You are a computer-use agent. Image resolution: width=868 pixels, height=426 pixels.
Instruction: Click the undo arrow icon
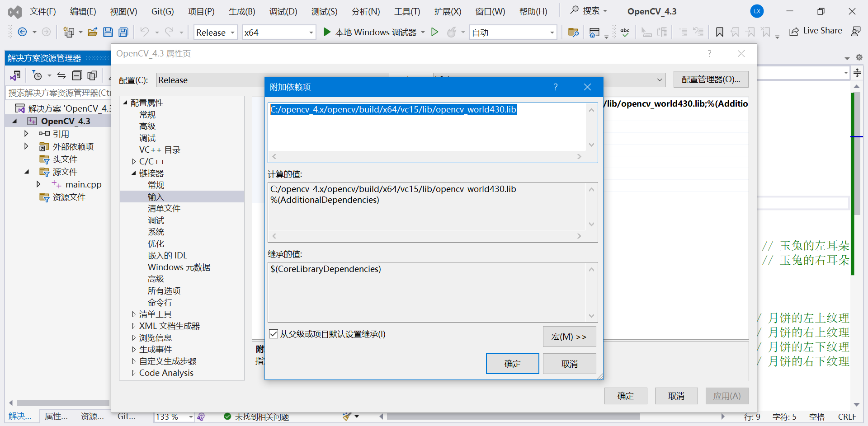tap(145, 32)
